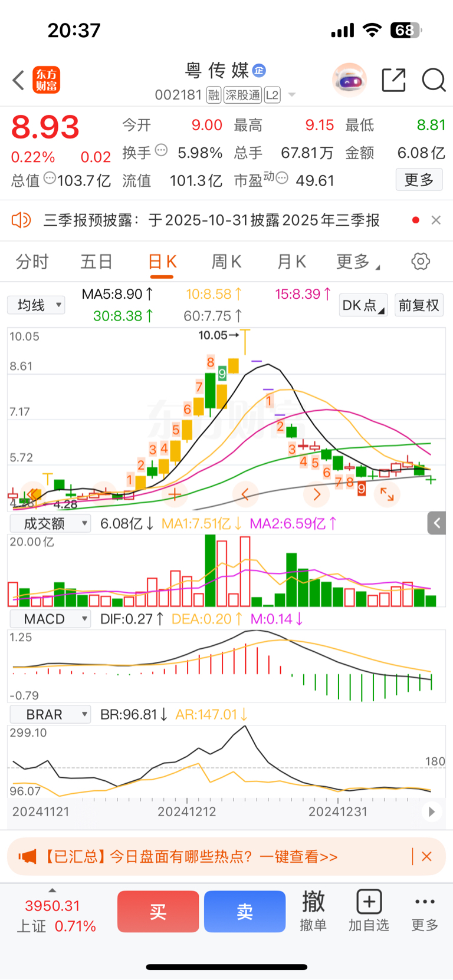Tap red 买 buy button
Viewport: 453px width, 980px height.
tap(158, 912)
